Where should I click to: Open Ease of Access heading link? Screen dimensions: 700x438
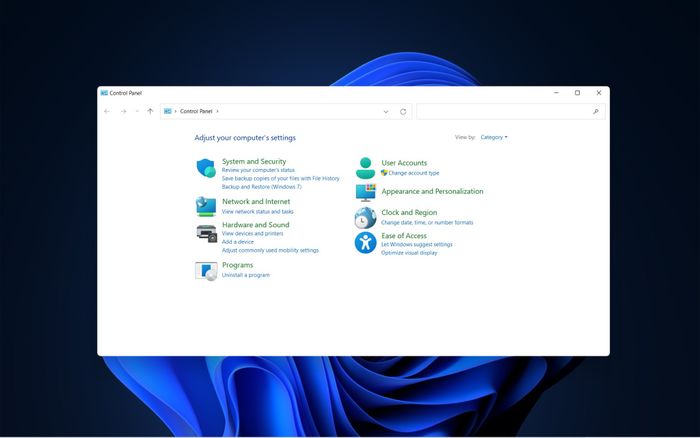[404, 236]
